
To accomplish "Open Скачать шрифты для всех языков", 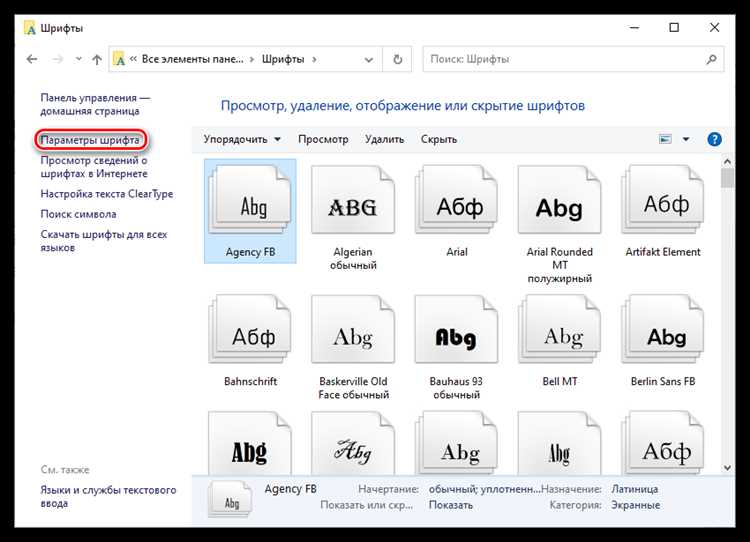I will point(104,241).
